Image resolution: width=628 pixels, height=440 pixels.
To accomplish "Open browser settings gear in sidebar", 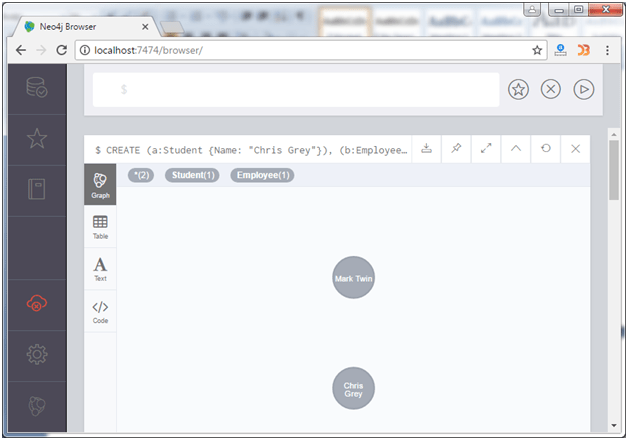I will (x=37, y=354).
